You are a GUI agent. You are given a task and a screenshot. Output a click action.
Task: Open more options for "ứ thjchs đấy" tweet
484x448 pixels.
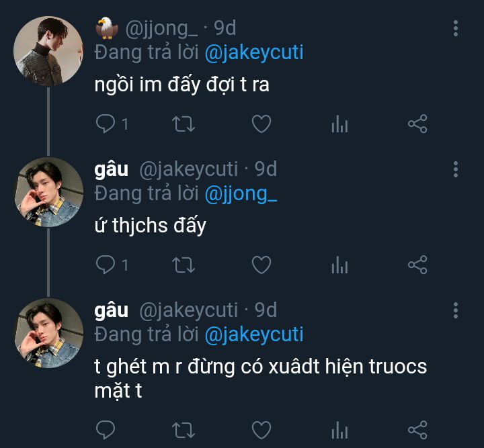click(x=456, y=169)
